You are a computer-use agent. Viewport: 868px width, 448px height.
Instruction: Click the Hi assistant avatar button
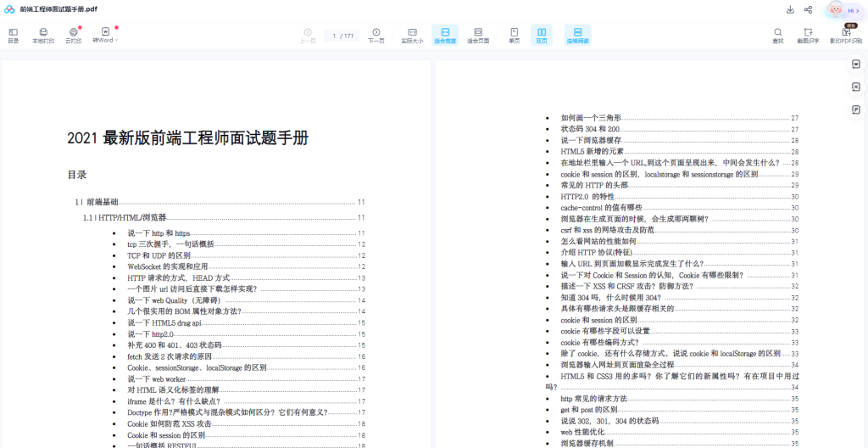click(x=844, y=10)
